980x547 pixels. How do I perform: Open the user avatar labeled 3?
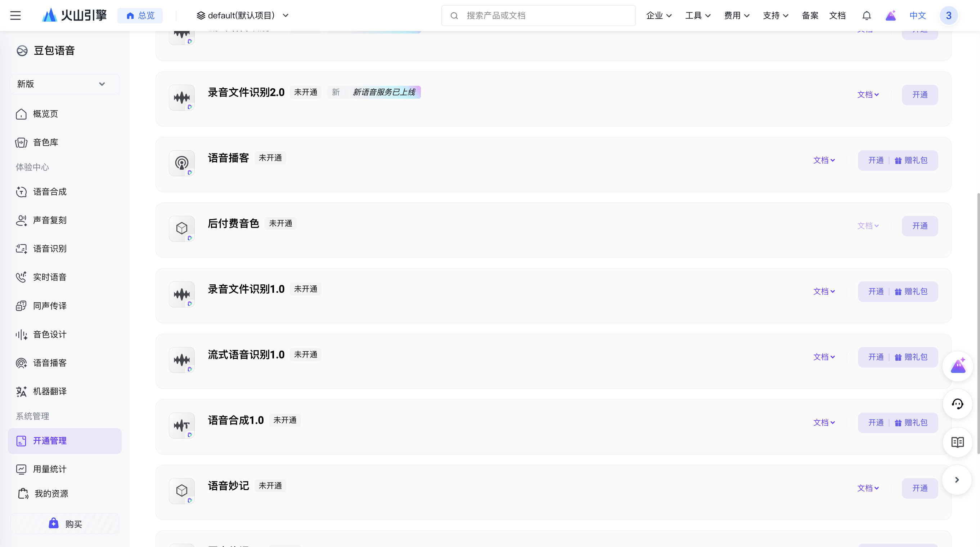(949, 15)
